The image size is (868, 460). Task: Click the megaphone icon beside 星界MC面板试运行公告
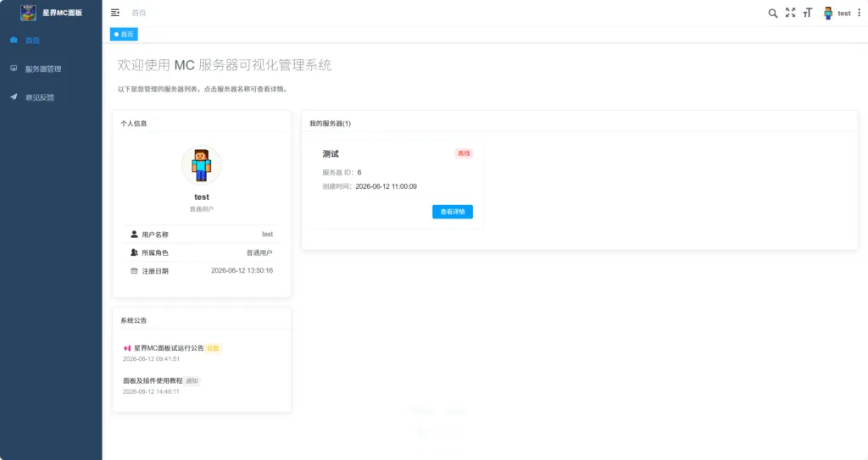click(127, 348)
